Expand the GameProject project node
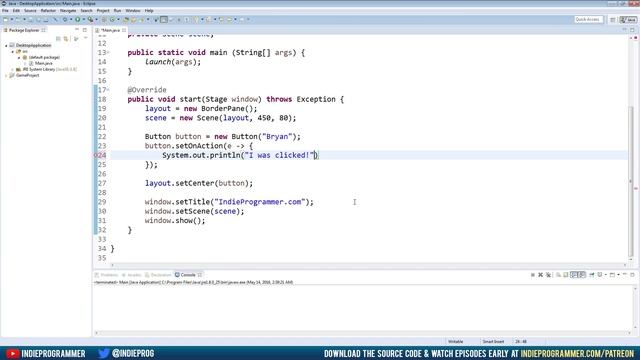 pos(6,76)
